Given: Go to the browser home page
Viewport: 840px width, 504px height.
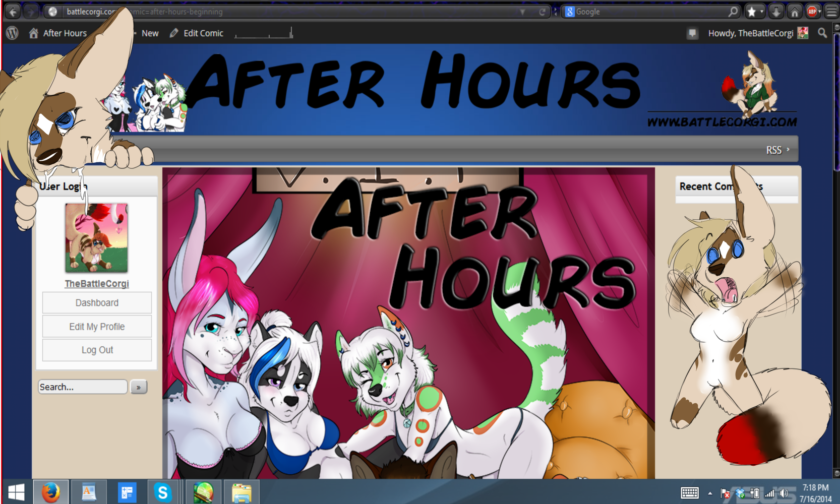Looking at the screenshot, I should [795, 12].
